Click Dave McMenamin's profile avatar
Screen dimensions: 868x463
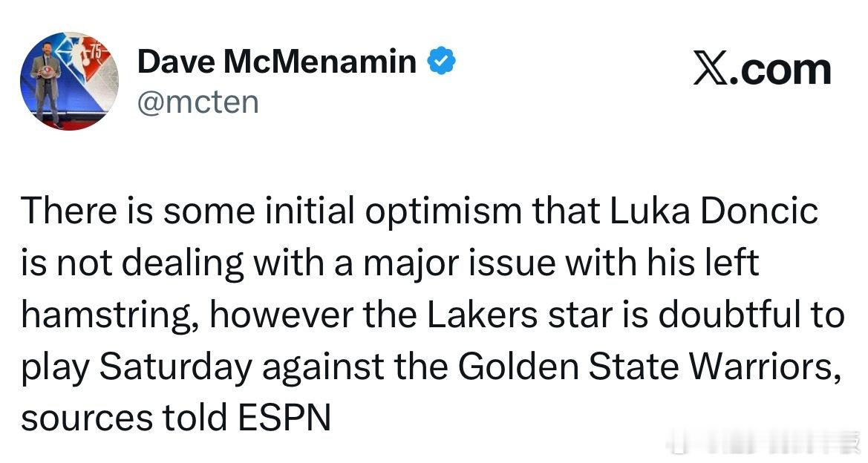[x=68, y=82]
